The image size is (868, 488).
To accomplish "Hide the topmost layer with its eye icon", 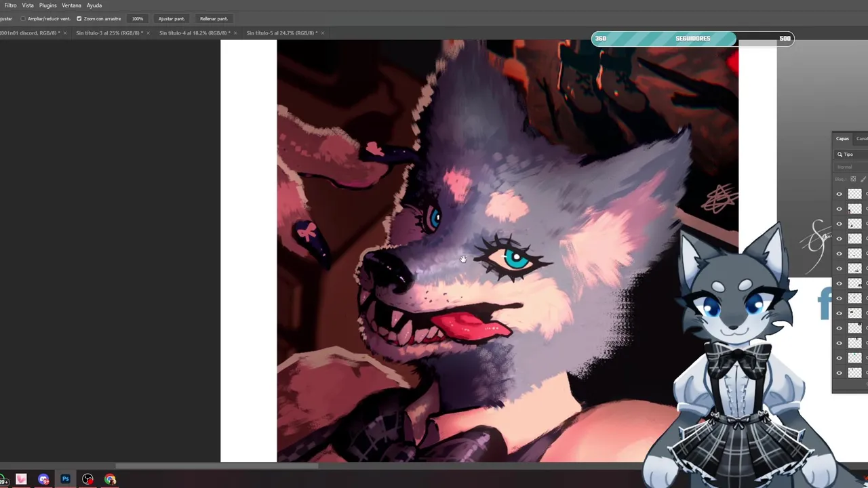I will pos(840,194).
